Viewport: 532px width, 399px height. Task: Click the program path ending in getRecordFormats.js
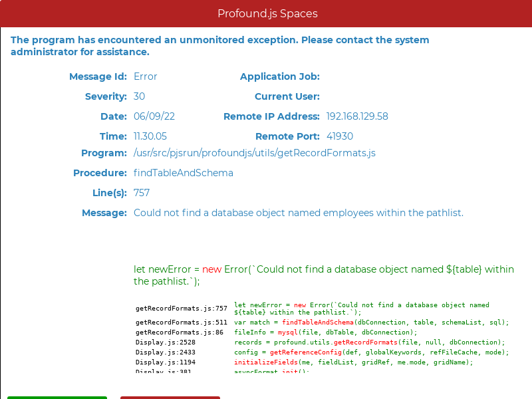255,153
